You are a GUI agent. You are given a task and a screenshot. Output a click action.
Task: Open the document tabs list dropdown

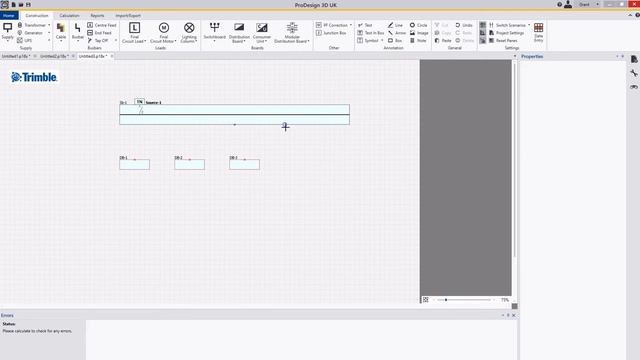[x=515, y=56]
